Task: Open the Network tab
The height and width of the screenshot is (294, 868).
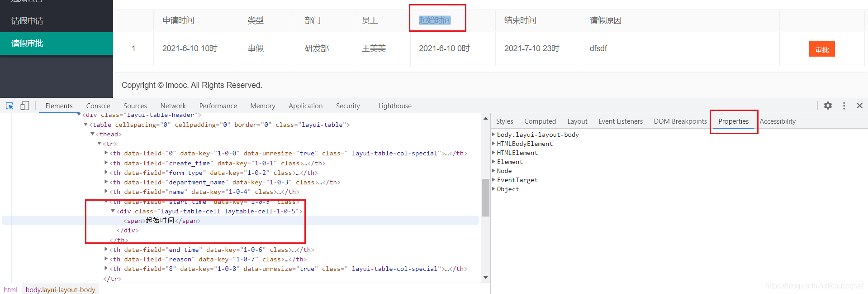Action: (173, 106)
